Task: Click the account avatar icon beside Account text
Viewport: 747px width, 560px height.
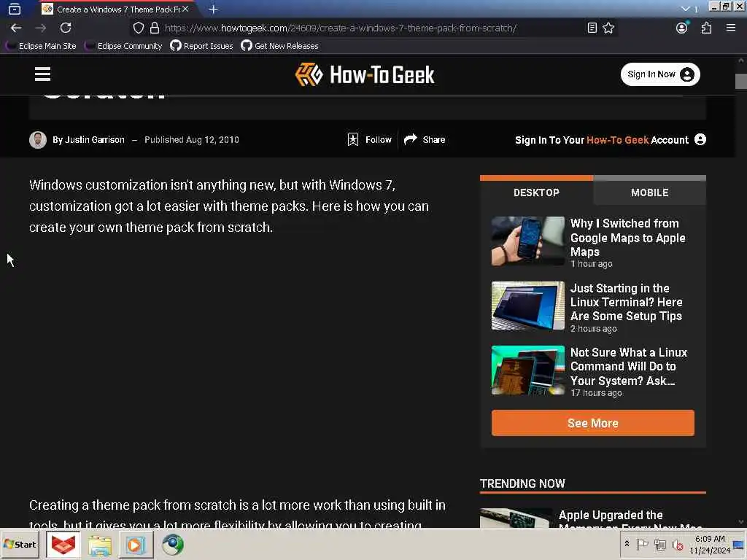Action: pyautogui.click(x=700, y=139)
